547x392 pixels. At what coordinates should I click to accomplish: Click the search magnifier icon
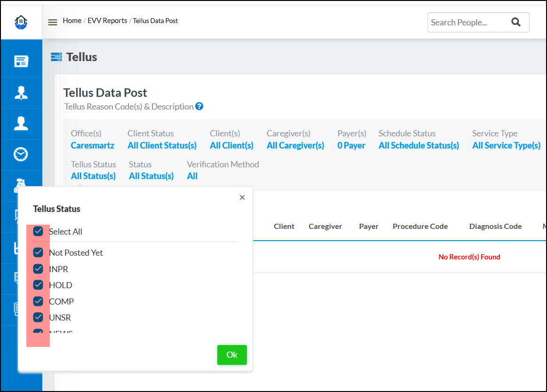[515, 22]
